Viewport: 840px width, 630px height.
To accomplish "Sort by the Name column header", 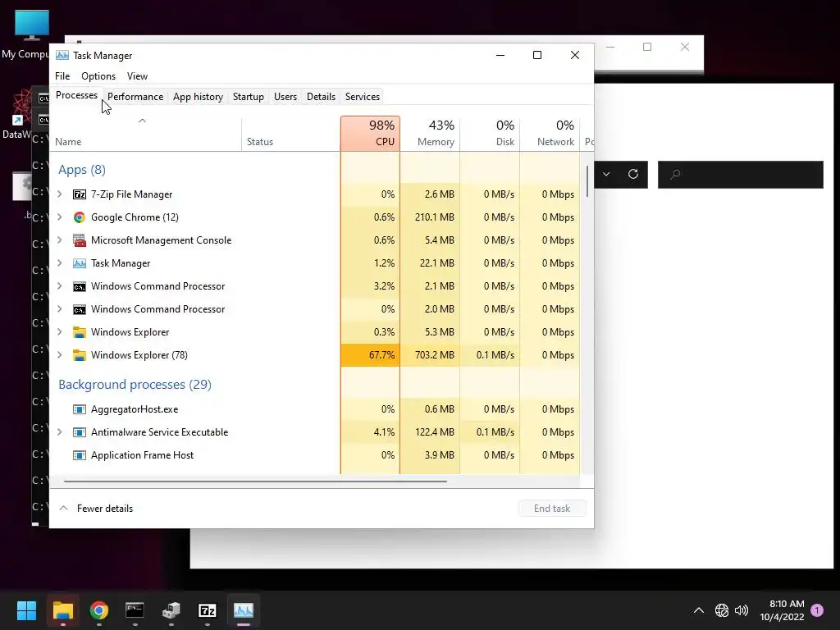I will [x=145, y=134].
